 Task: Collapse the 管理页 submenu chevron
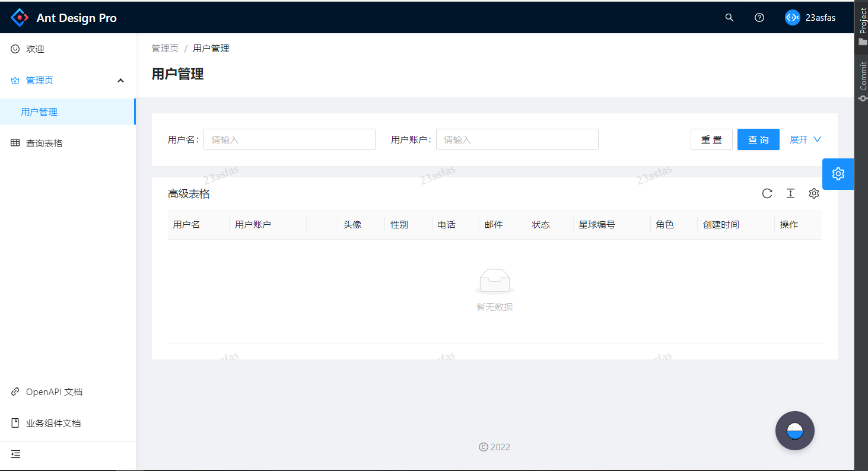120,80
